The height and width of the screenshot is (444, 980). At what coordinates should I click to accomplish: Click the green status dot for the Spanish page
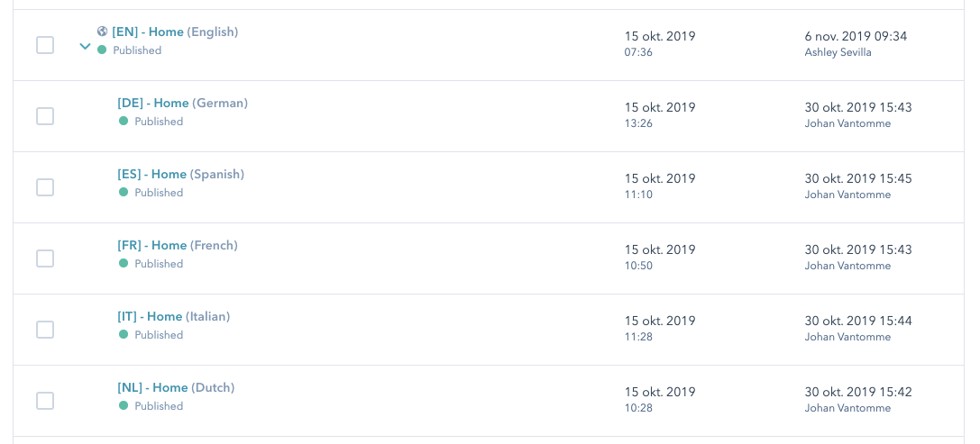pos(124,193)
